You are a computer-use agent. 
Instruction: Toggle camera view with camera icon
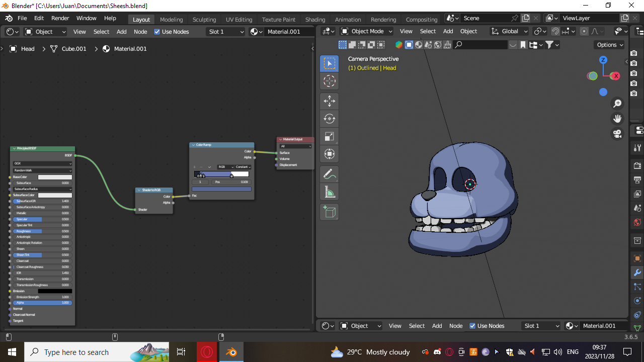pyautogui.click(x=617, y=134)
